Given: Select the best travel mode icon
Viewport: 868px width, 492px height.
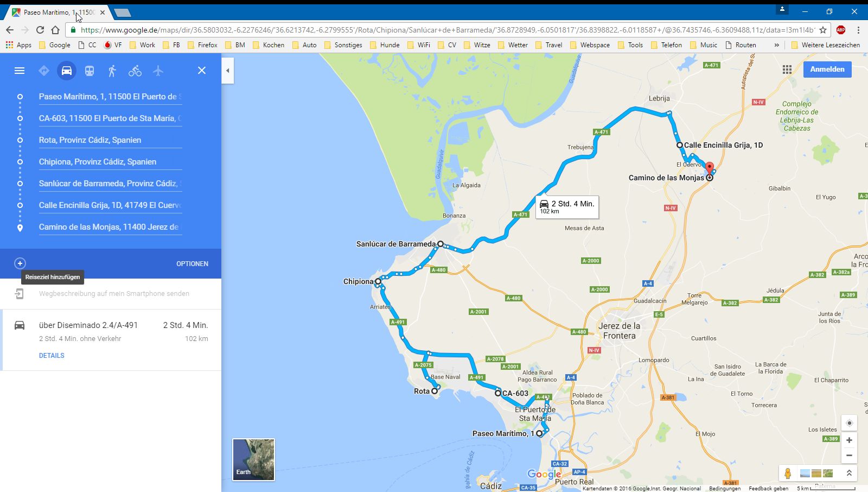Looking at the screenshot, I should [44, 71].
